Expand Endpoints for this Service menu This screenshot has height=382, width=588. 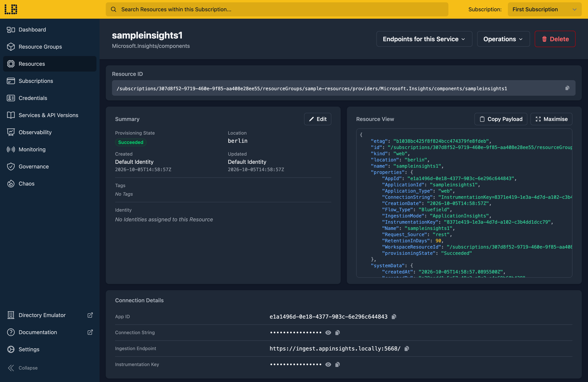pyautogui.click(x=424, y=39)
